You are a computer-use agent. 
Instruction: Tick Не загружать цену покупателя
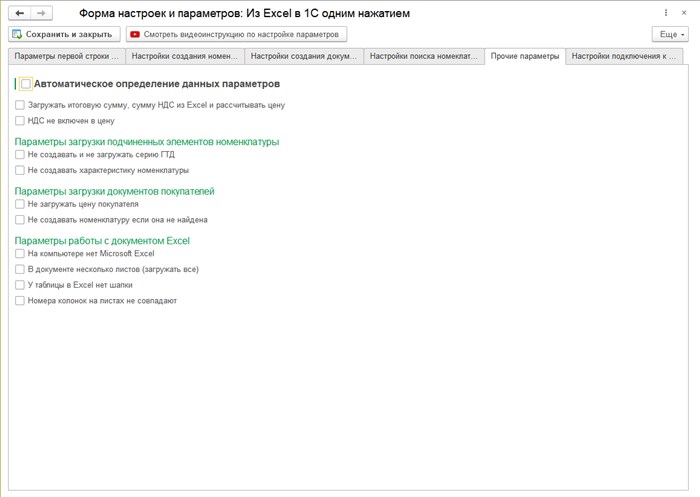click(20, 204)
